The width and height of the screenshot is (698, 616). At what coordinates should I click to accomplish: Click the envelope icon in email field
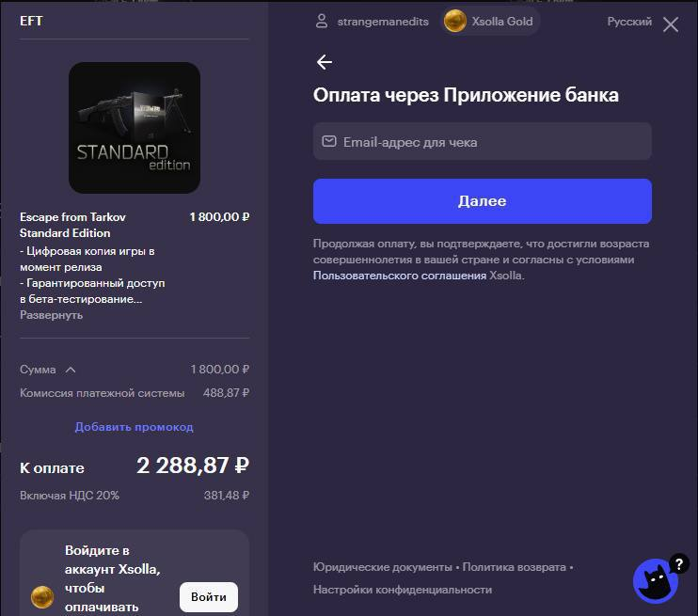[x=329, y=141]
